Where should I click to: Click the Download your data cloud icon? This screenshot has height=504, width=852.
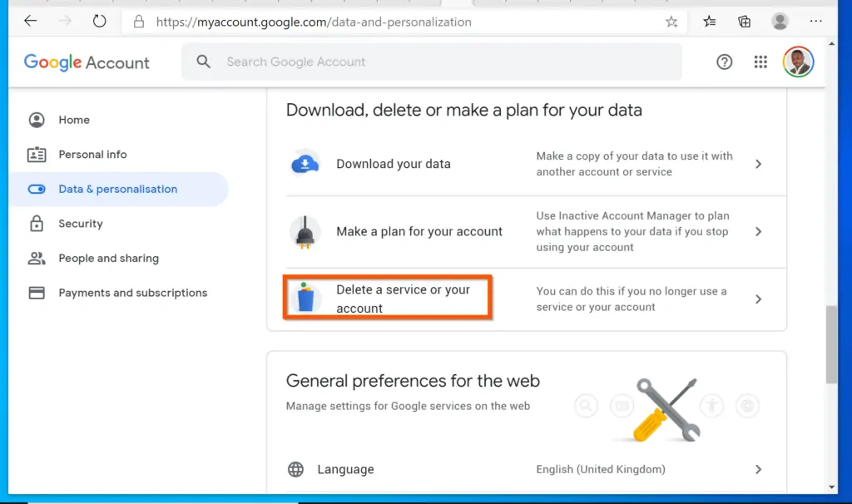pyautogui.click(x=305, y=164)
